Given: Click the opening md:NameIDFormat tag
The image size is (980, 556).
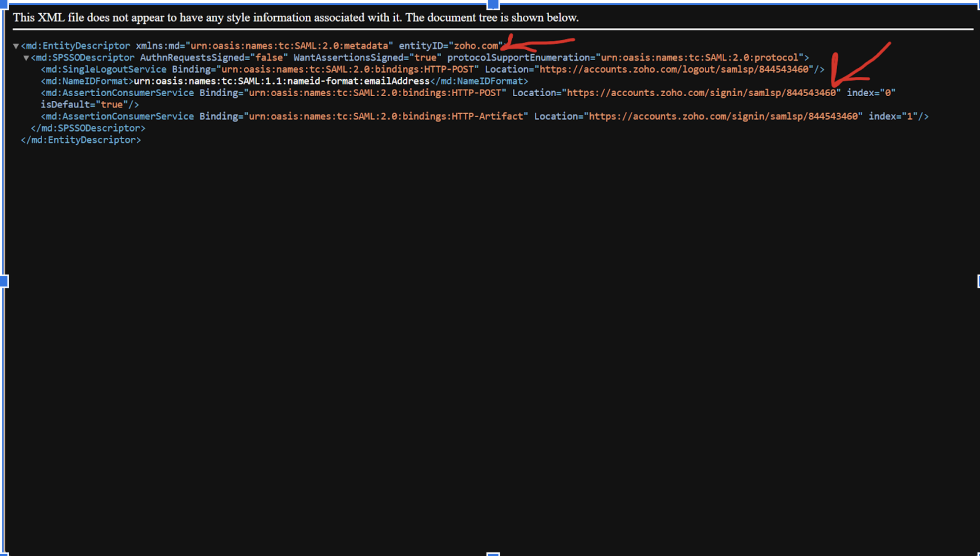Looking at the screenshot, I should click(x=87, y=81).
